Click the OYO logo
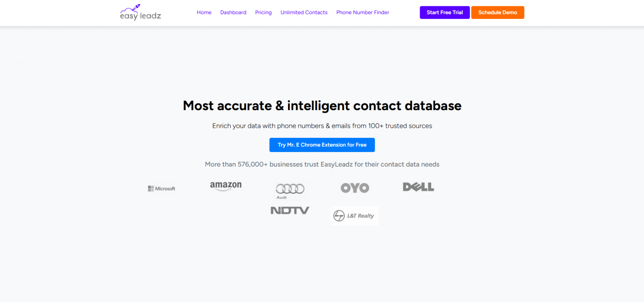Viewport: 644px width, 302px height. coord(354,188)
